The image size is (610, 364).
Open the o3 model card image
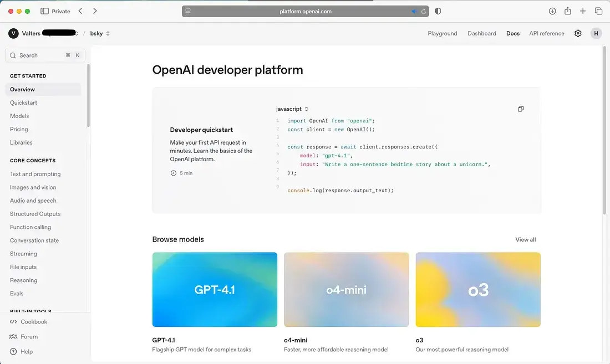click(477, 289)
